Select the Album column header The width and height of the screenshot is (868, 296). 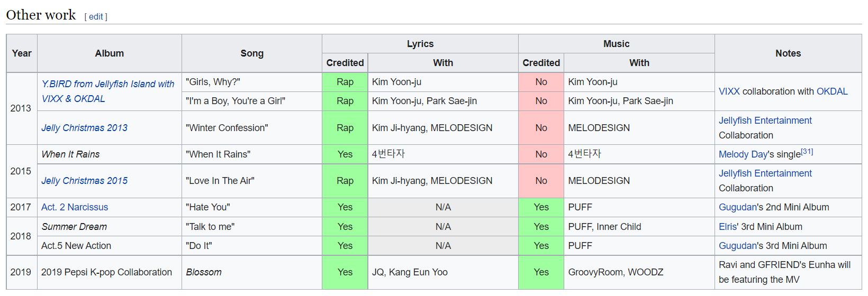pyautogui.click(x=110, y=53)
